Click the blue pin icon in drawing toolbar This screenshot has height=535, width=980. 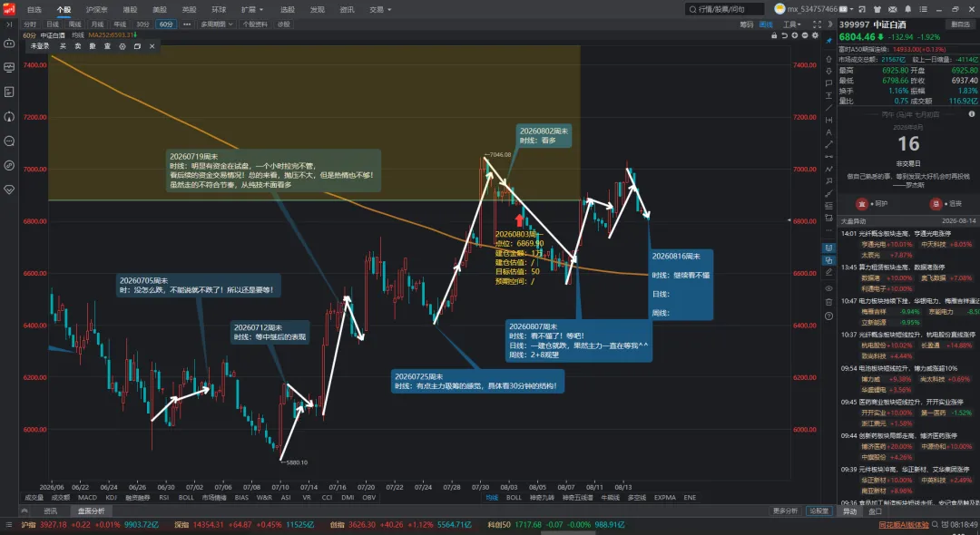click(x=829, y=41)
